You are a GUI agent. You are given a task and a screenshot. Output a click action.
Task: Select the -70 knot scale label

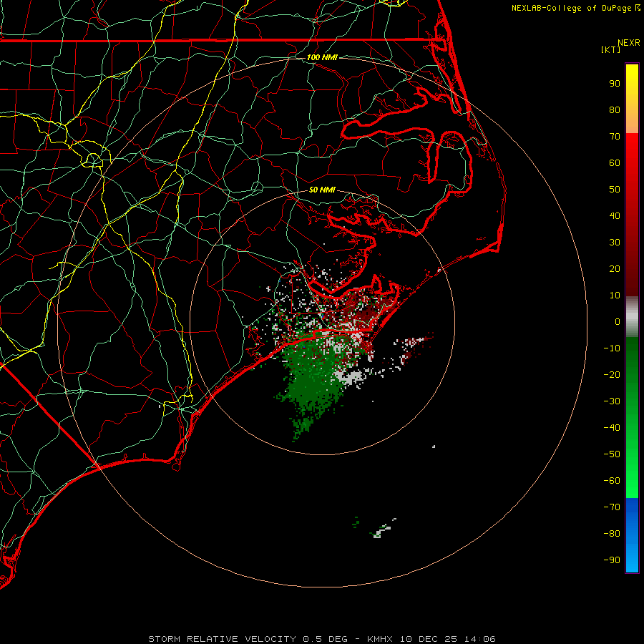[612, 507]
